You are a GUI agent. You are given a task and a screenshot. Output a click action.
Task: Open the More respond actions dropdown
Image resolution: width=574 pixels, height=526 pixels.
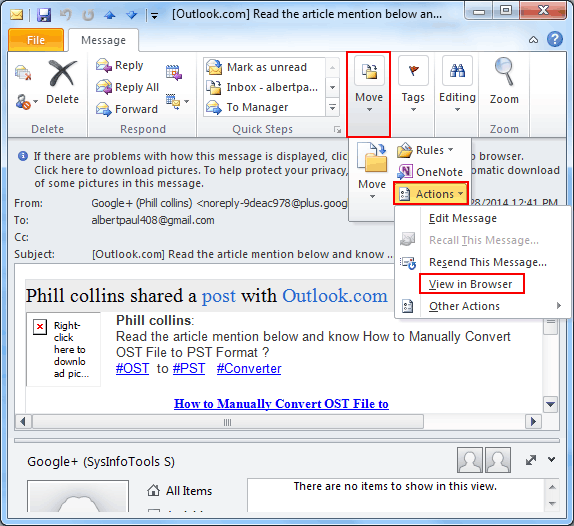(177, 101)
